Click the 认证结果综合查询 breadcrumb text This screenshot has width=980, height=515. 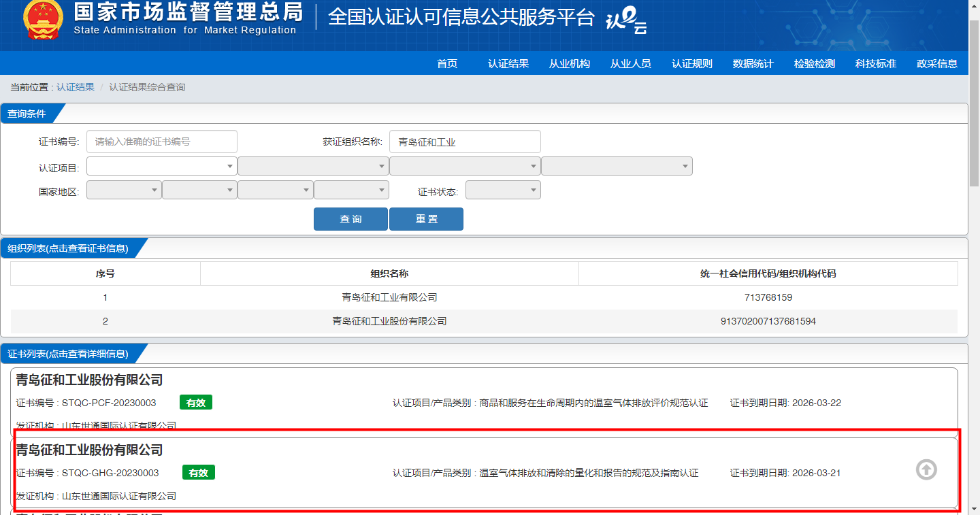tap(147, 87)
